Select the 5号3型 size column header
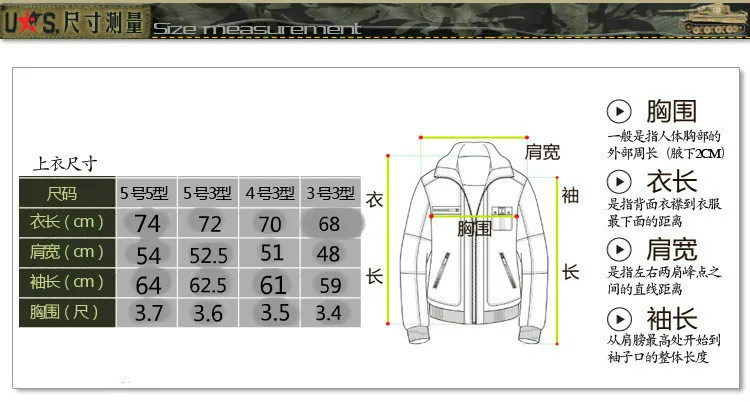Screen dimensions: 750x402 click(x=208, y=193)
